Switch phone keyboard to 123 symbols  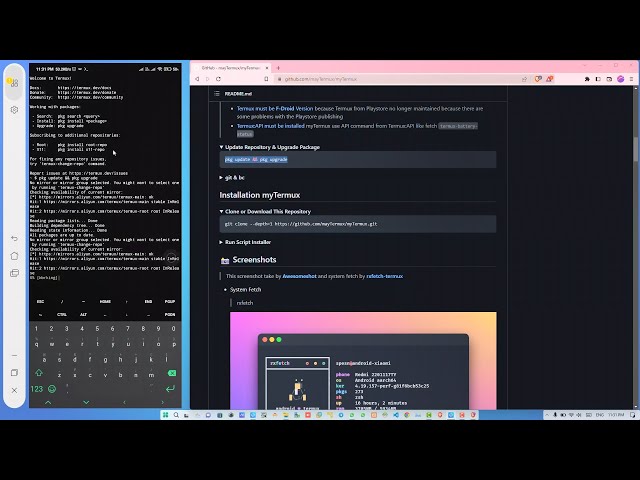pyautogui.click(x=36, y=389)
